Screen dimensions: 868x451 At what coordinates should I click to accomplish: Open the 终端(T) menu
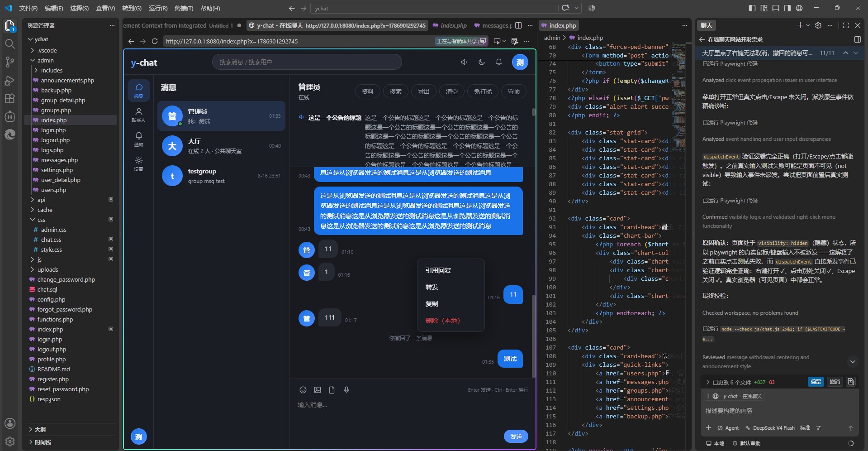tap(184, 8)
